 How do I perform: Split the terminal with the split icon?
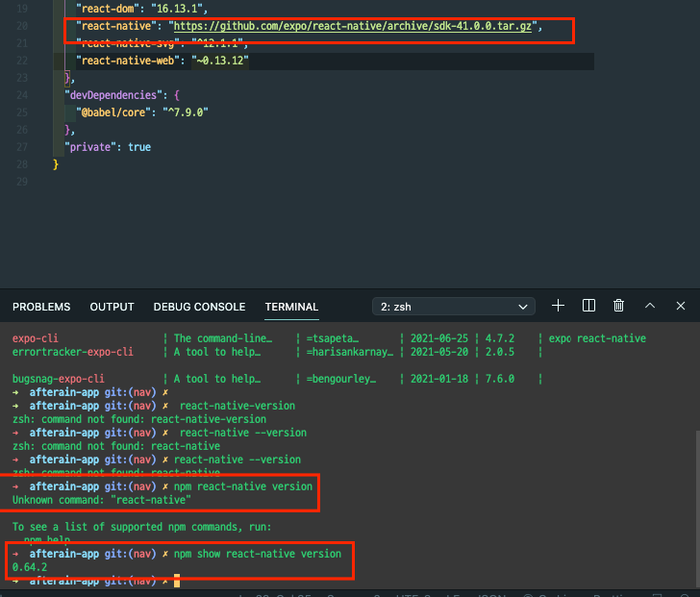(588, 306)
